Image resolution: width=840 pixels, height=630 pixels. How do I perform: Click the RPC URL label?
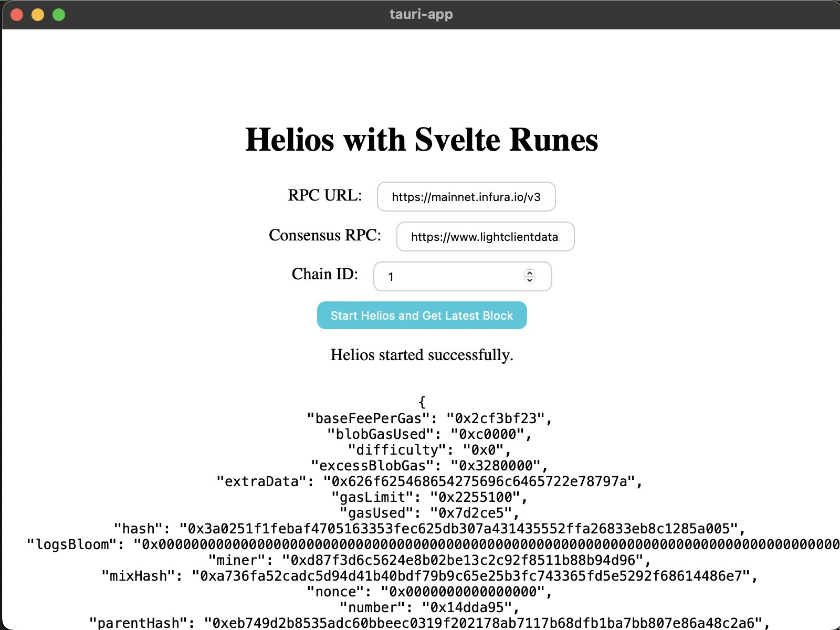325,195
